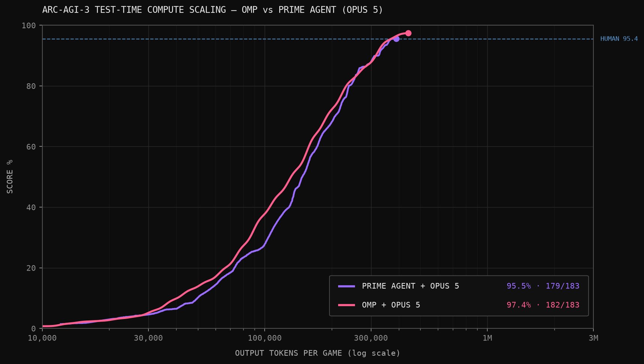Screen dimensions: 644x364
Task: Click the 80 y-axis tick label
Action: pos(31,86)
